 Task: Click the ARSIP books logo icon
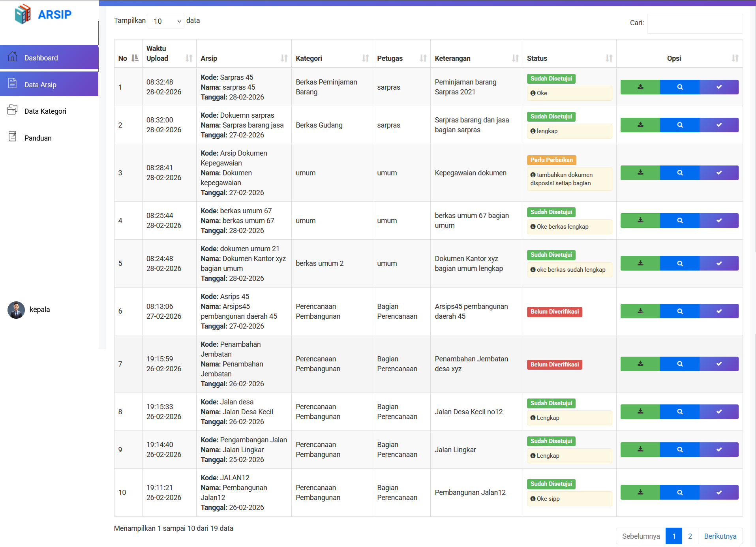tap(23, 14)
